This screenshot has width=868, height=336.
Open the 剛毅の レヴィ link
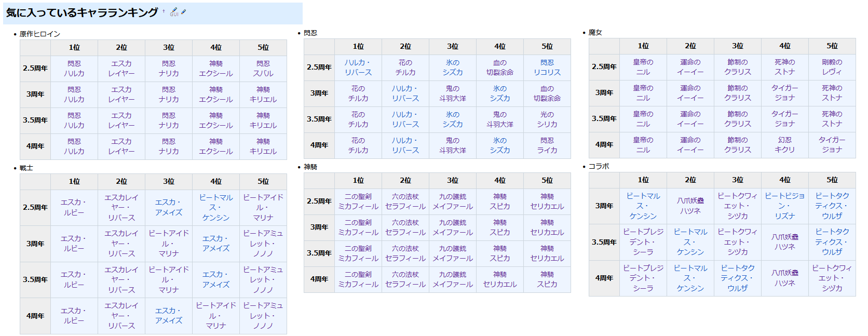tap(832, 67)
